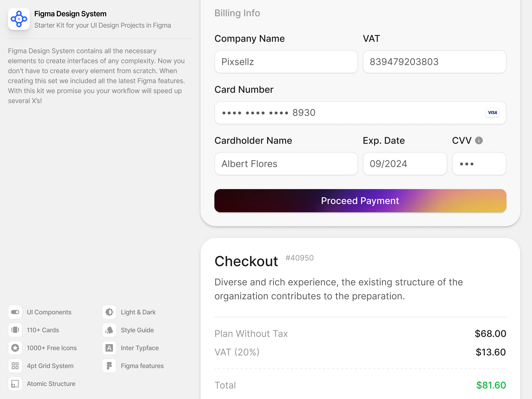This screenshot has height=399, width=532.
Task: Click into the Card Number field
Action: point(360,113)
